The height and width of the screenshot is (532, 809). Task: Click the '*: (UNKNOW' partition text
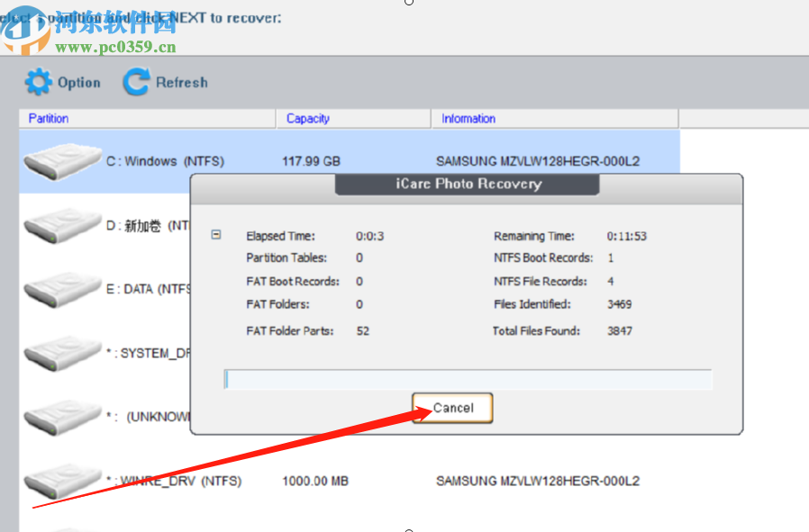tap(148, 417)
